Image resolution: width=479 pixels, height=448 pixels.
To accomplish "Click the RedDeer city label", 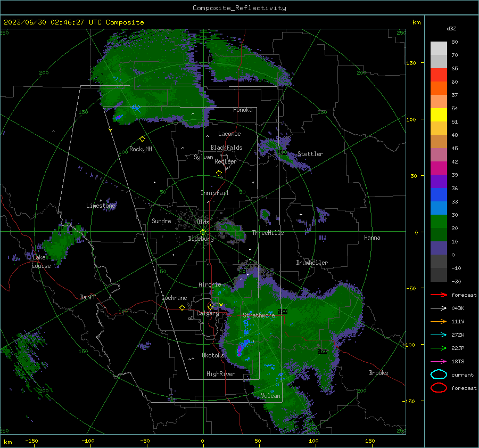I will coord(226,161).
